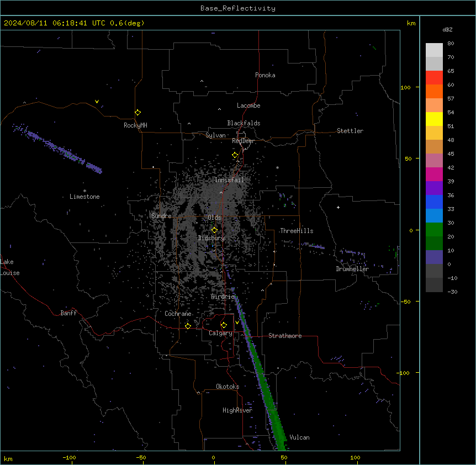Click the 0 tick on the bottom axis
The image size is (476, 465).
(213, 457)
